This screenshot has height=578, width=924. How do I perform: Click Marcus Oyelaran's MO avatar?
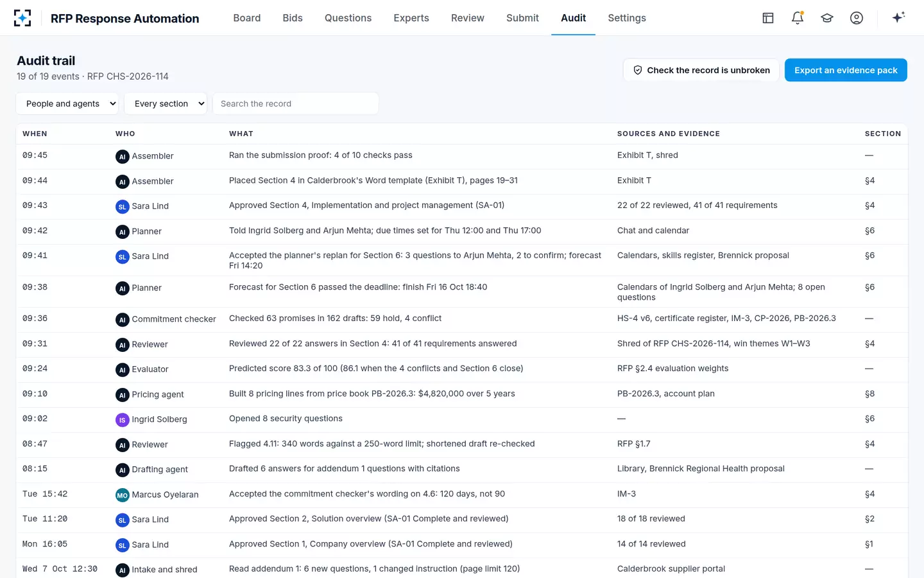122,495
